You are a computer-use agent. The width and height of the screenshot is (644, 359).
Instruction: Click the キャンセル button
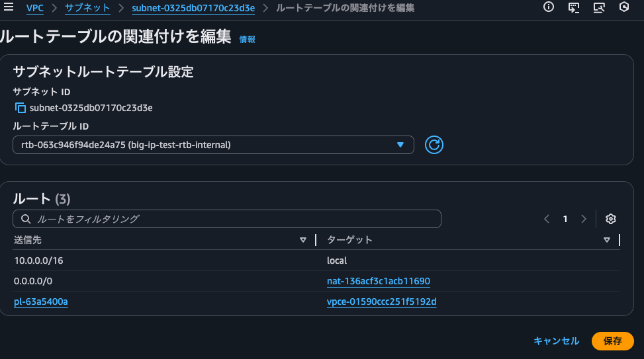pyautogui.click(x=556, y=341)
